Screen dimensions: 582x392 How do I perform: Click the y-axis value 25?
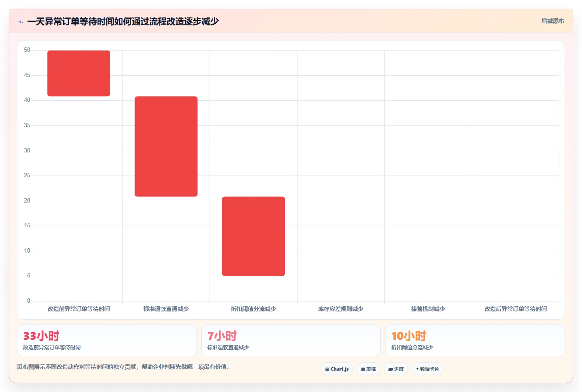coord(27,176)
